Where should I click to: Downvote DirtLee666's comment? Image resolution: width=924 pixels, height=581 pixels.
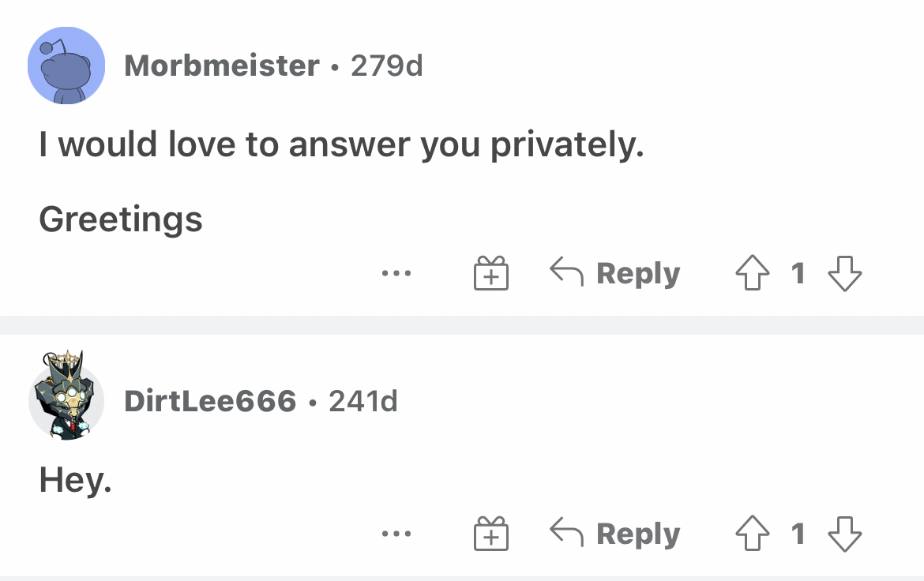point(845,534)
